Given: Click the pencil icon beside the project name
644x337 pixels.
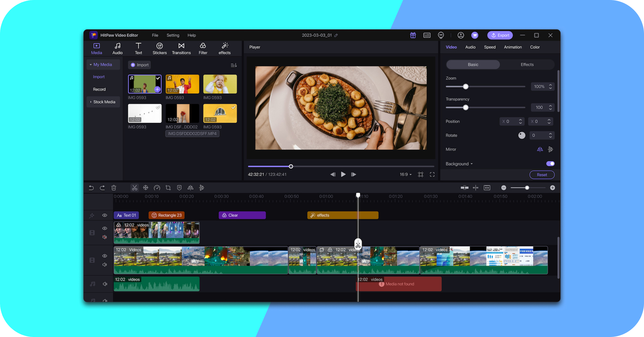Looking at the screenshot, I should (x=336, y=35).
